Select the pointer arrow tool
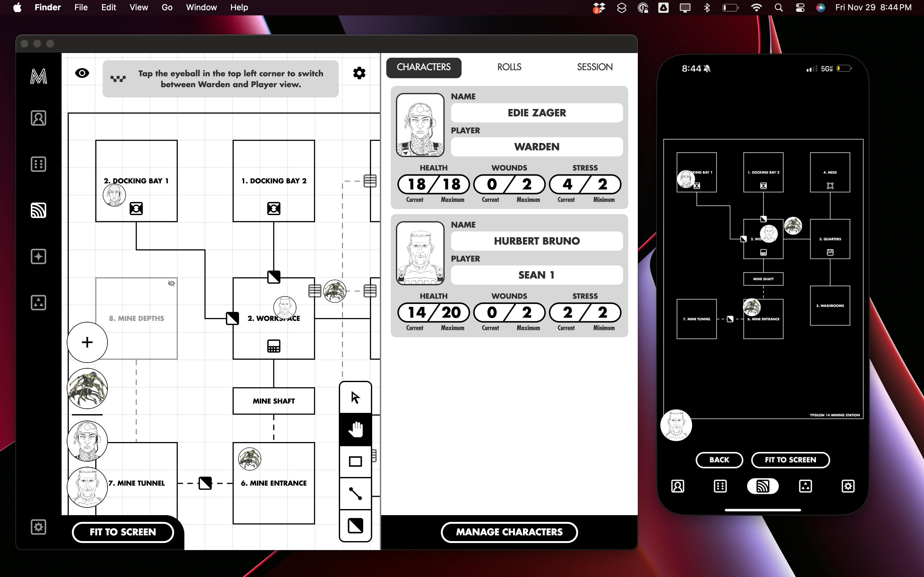The width and height of the screenshot is (924, 577). [x=355, y=397]
